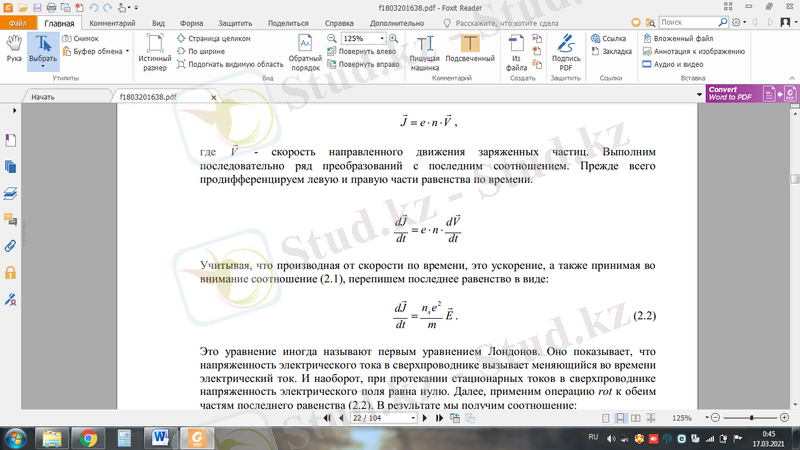Open the Typewriter (Пишущая машинка) tool
The width and height of the screenshot is (800, 450).
[x=427, y=51]
